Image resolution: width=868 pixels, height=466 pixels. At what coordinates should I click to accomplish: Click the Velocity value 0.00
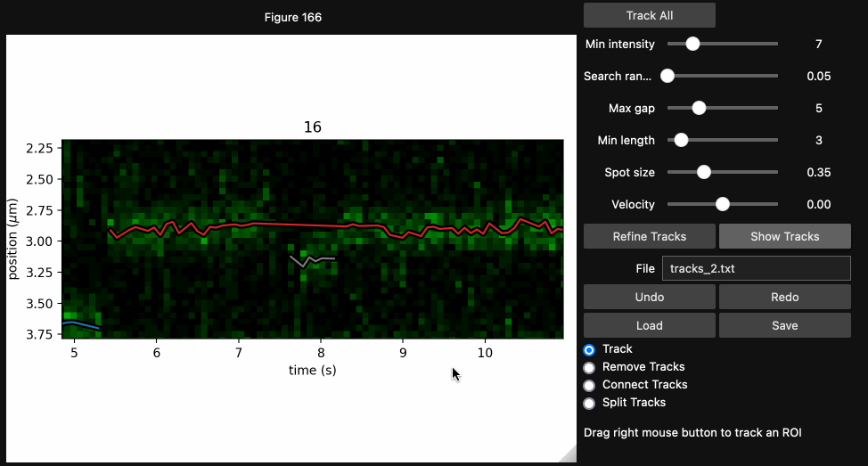pos(819,205)
